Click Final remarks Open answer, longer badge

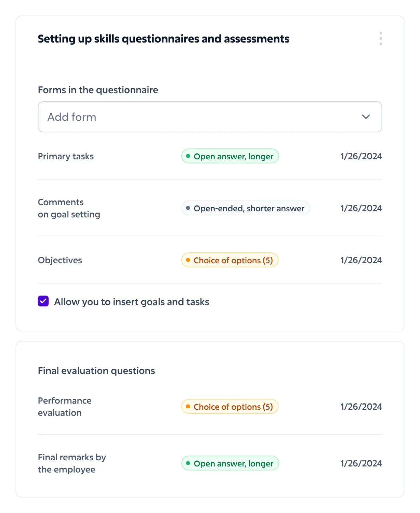pyautogui.click(x=230, y=463)
